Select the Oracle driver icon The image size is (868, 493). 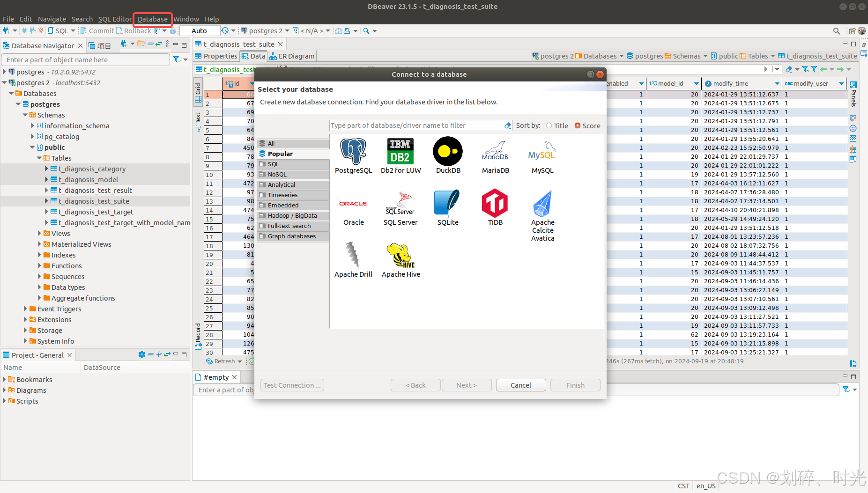tap(353, 208)
